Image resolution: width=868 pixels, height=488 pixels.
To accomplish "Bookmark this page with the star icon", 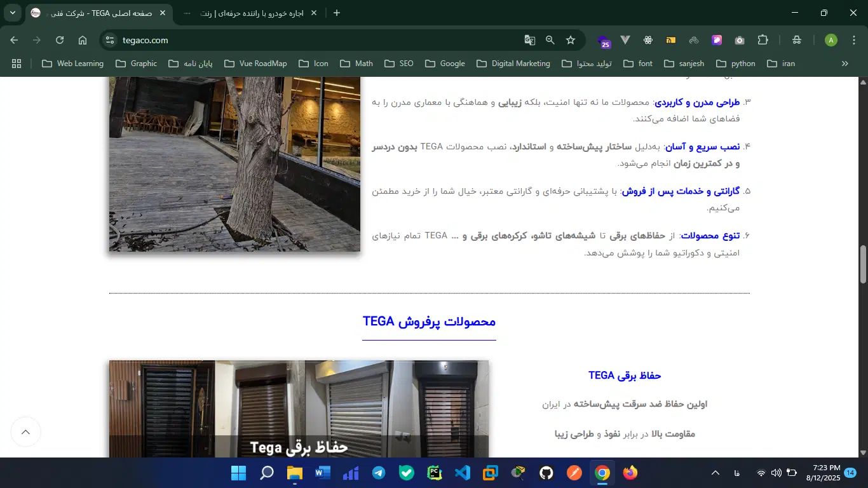I will tap(571, 40).
